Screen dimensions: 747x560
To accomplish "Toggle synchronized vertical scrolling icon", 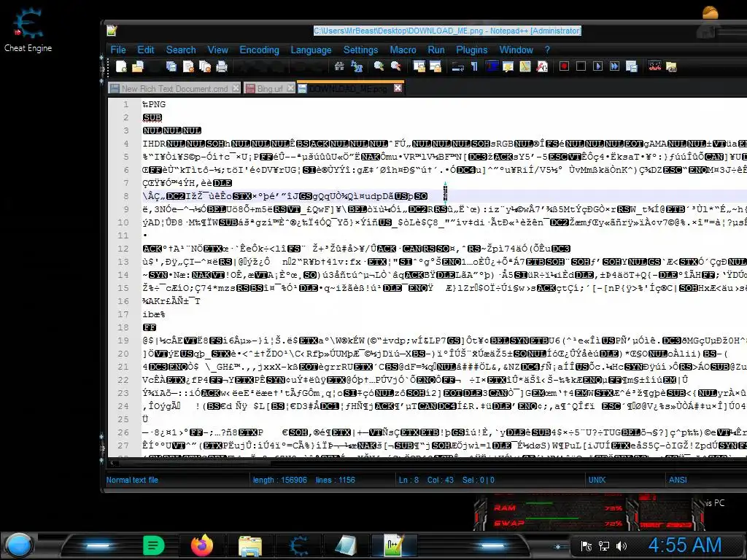I will tap(419, 66).
